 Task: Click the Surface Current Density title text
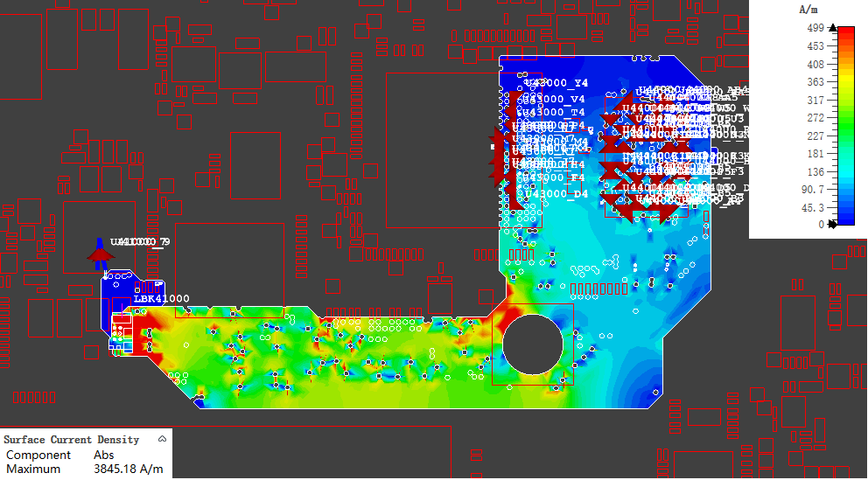click(x=72, y=439)
